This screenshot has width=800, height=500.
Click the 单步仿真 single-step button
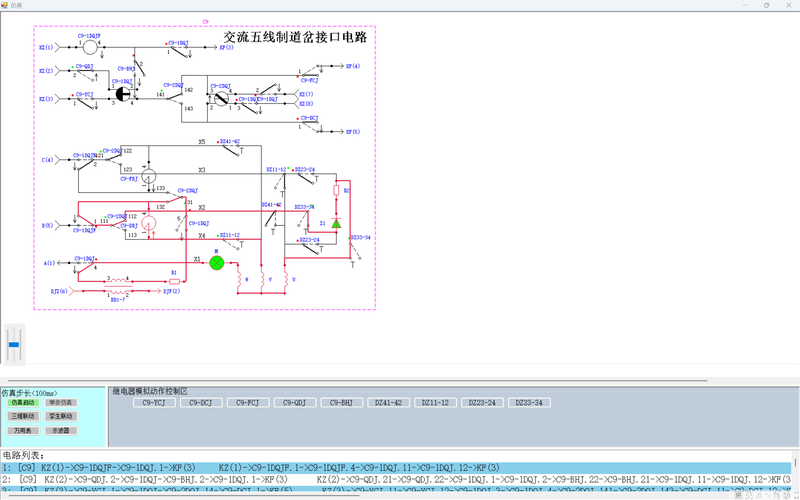pyautogui.click(x=61, y=403)
